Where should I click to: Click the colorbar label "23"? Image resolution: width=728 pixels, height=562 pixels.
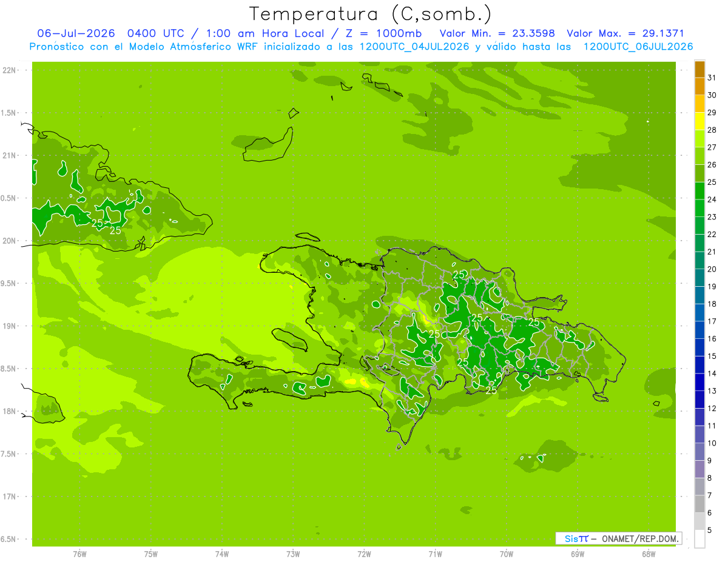pos(712,217)
